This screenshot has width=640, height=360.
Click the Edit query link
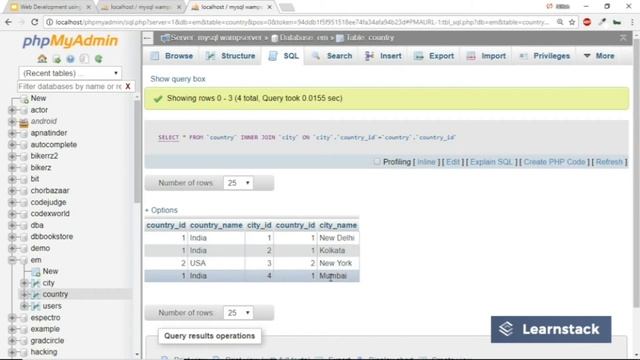453,162
